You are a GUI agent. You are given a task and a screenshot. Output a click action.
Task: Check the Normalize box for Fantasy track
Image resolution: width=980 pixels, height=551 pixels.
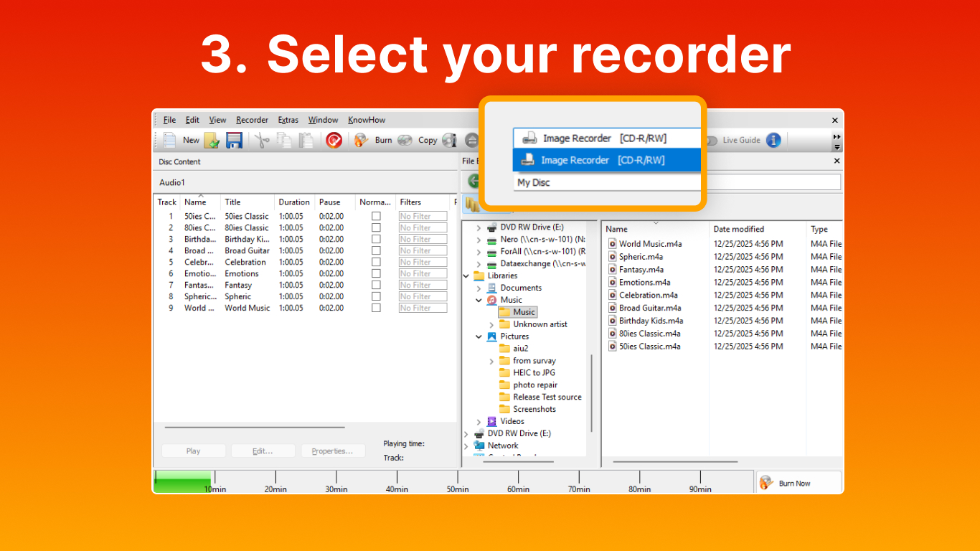[376, 285]
